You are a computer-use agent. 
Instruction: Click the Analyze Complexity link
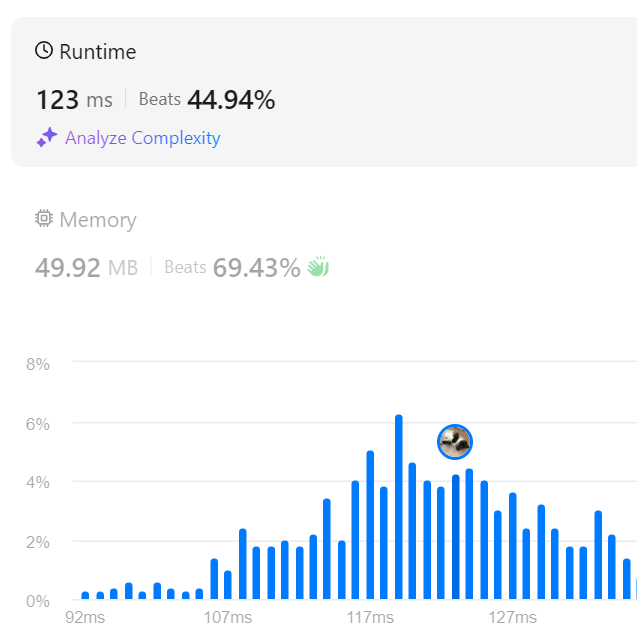142,138
